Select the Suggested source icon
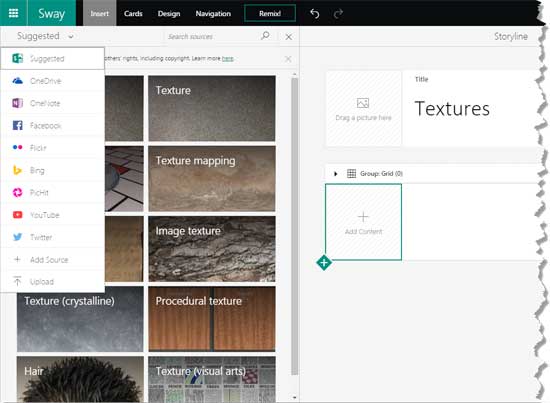 [18, 58]
